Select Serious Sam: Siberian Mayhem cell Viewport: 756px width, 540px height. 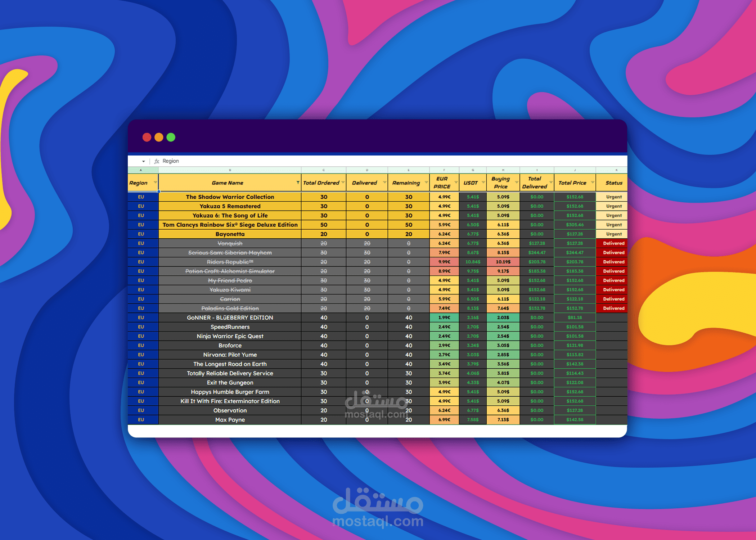230,253
